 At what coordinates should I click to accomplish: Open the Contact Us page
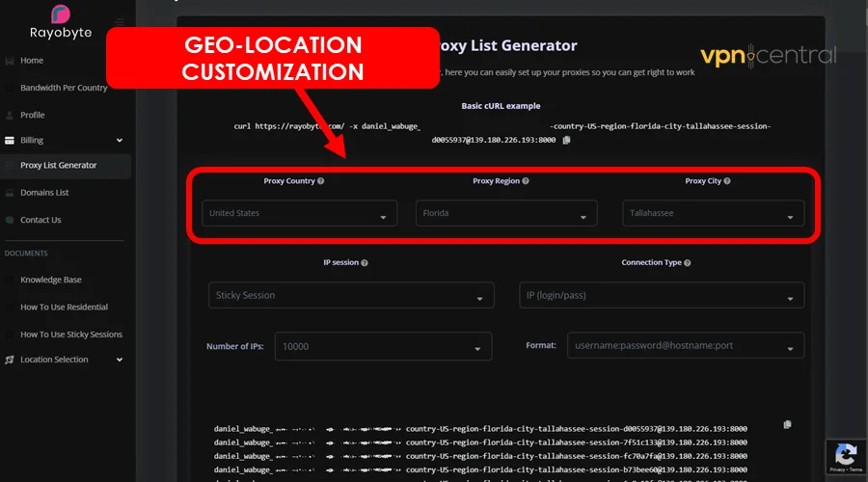click(x=41, y=220)
